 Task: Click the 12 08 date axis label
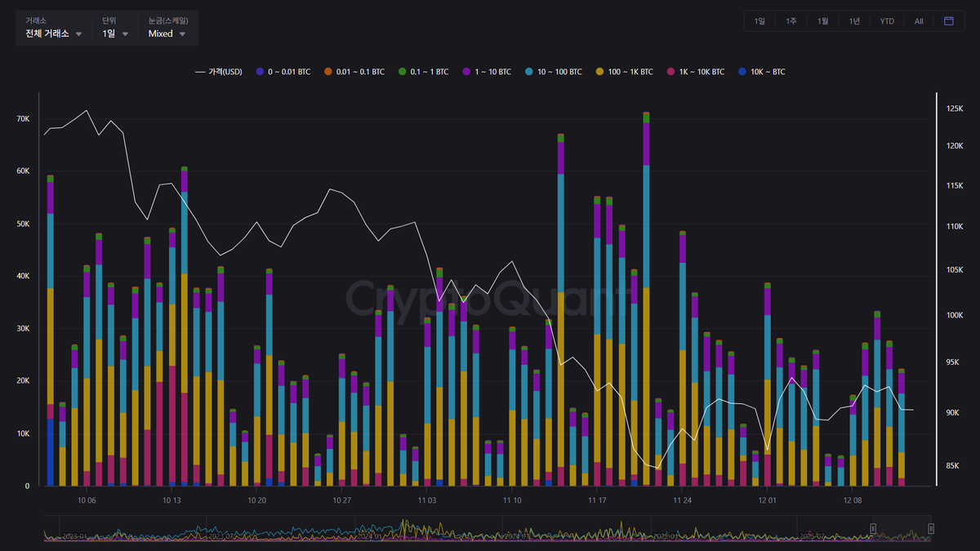point(853,500)
